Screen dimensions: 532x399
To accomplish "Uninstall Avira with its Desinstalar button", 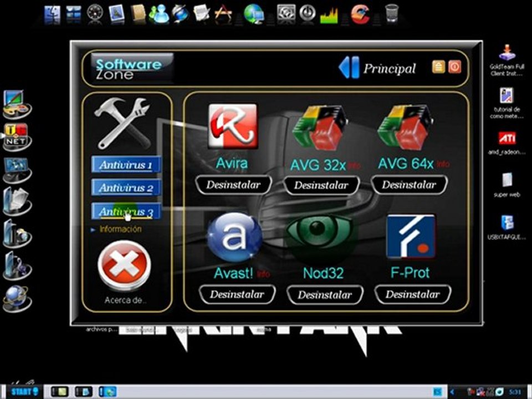I will (x=233, y=185).
